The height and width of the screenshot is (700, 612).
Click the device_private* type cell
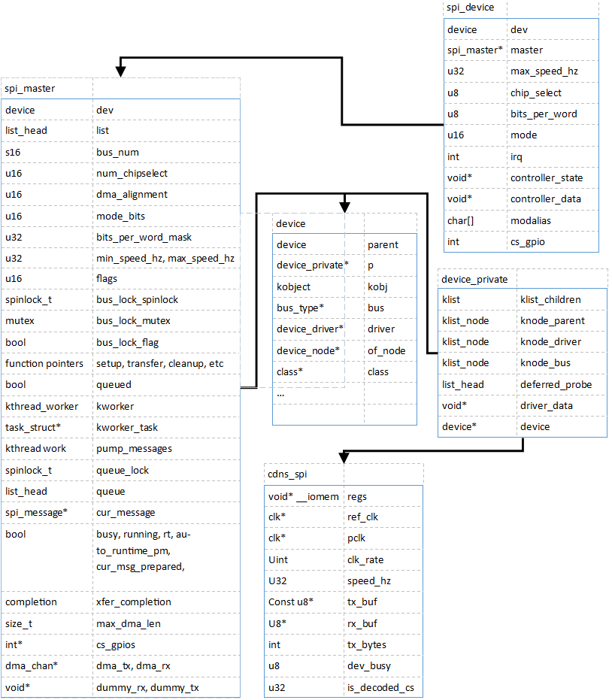point(313,265)
